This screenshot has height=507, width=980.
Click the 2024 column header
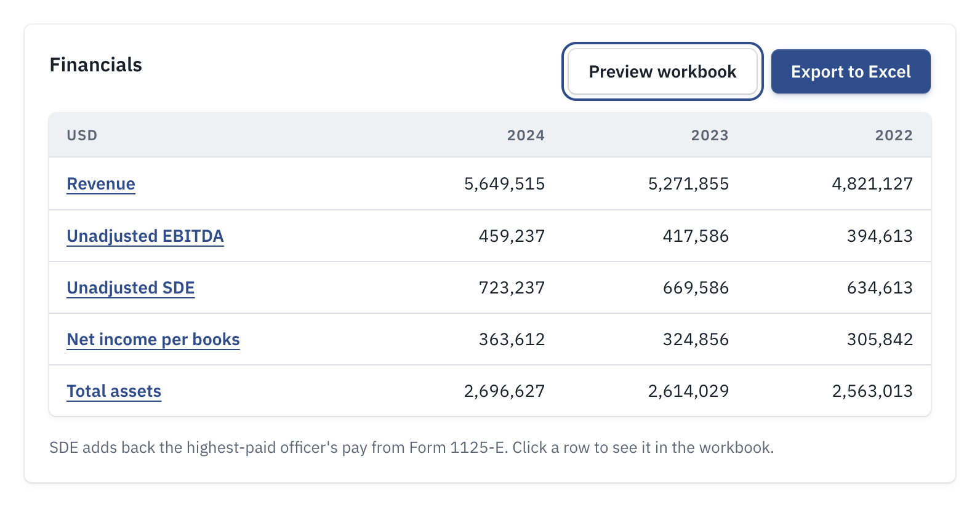tap(526, 135)
